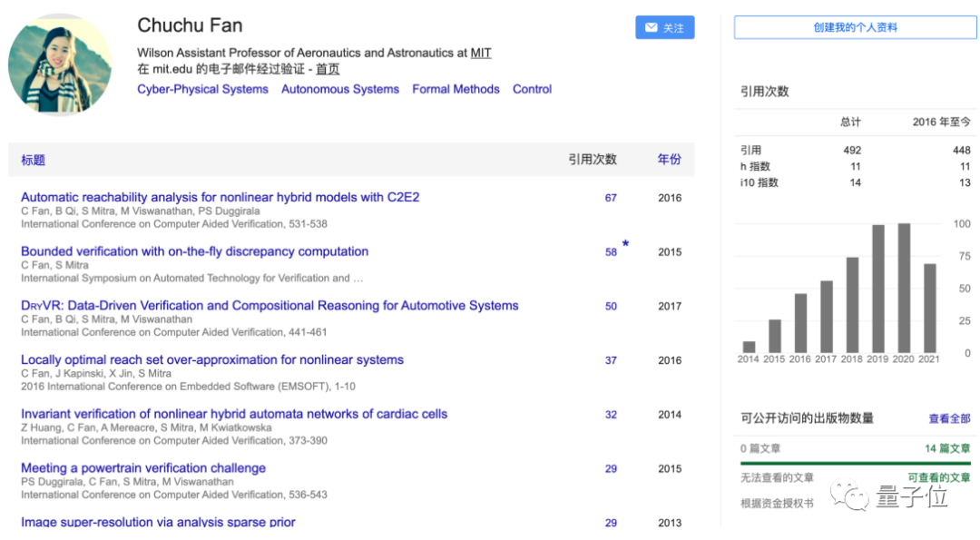The image size is (980, 540).
Task: Sort publications by 年份 column header
Action: coord(669,159)
